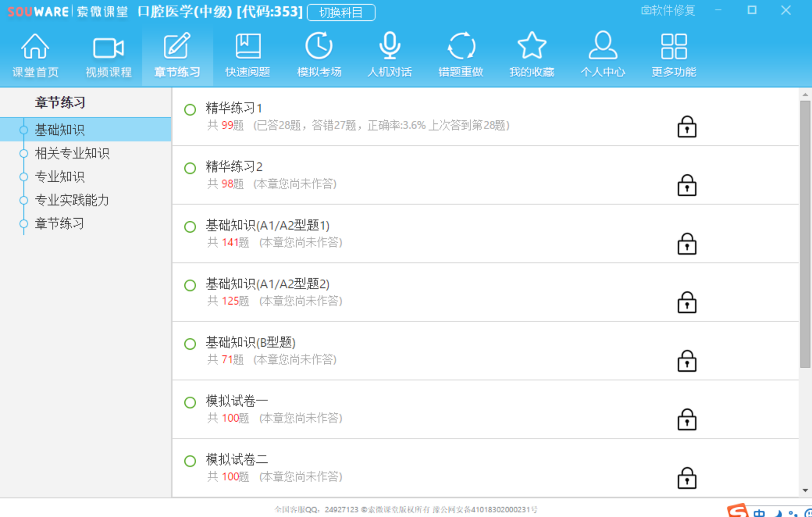Open 更多功能 grid icon
812x517 pixels.
click(674, 47)
